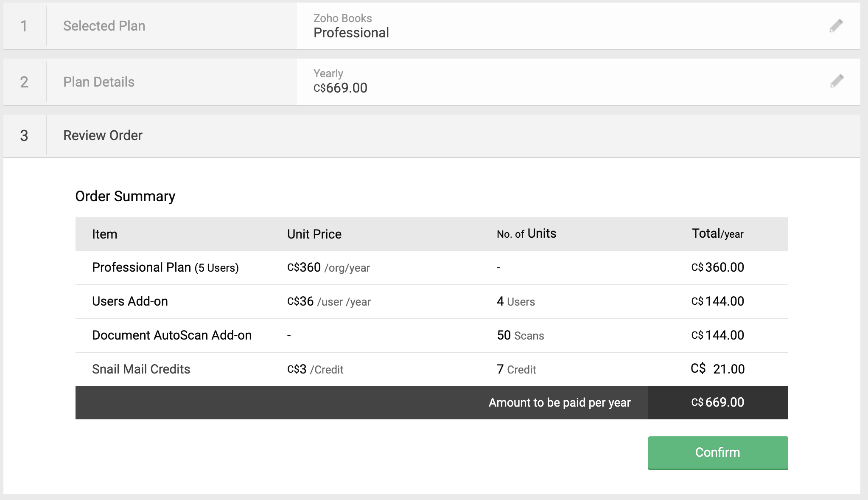
Task: Select the Users Add-on row
Action: coord(130,301)
